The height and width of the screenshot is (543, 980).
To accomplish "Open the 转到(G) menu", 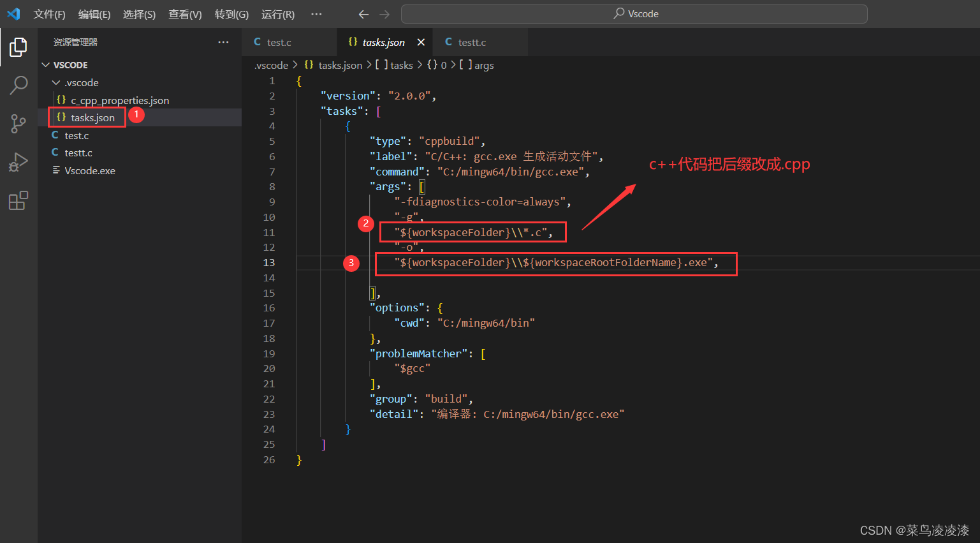I will (x=231, y=14).
